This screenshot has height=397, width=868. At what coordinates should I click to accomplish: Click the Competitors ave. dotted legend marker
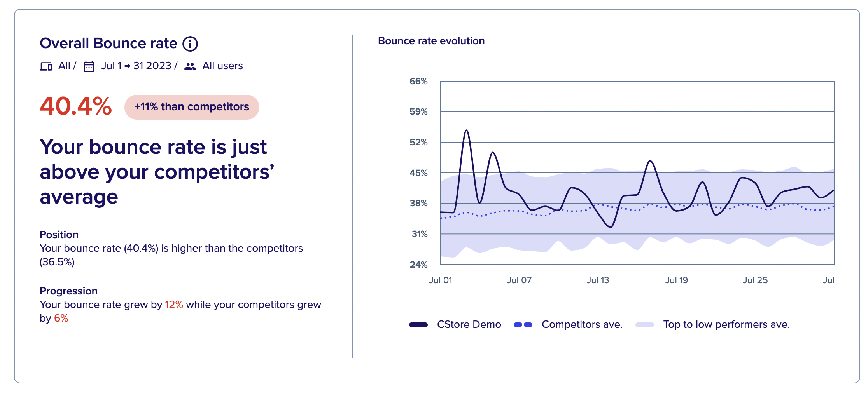(x=523, y=325)
